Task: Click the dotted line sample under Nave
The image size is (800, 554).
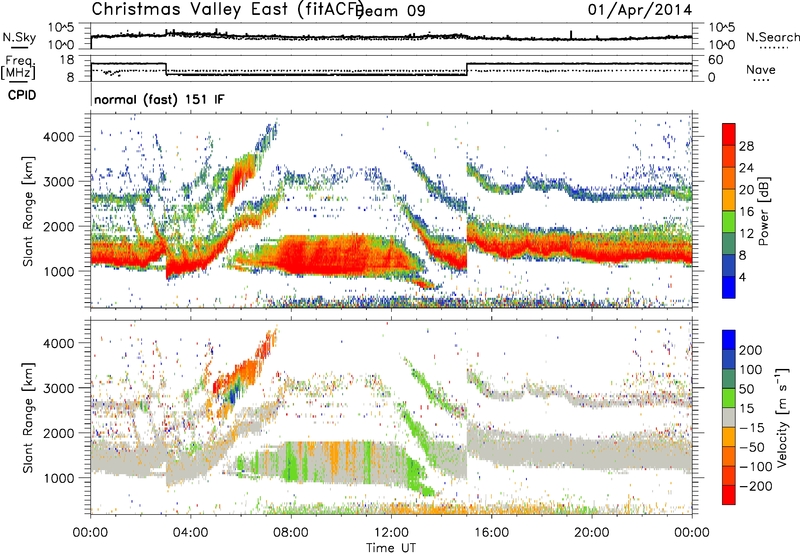Action: point(761,80)
